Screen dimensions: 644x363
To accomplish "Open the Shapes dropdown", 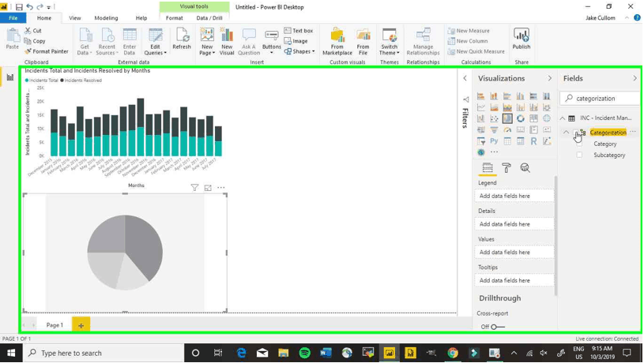I will point(299,51).
